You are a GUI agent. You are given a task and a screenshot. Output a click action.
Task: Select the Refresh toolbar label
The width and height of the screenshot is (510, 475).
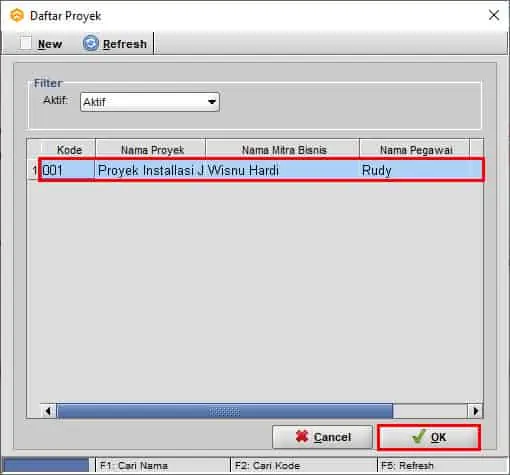point(125,44)
